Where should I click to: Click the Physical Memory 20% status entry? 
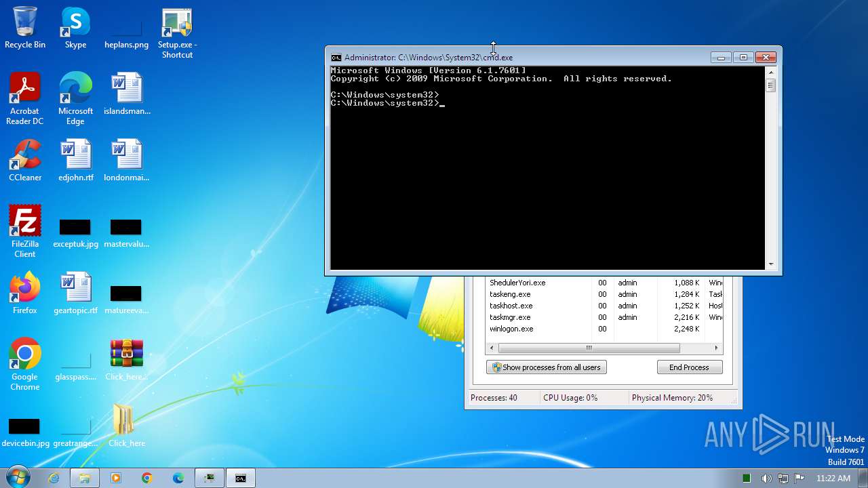click(x=672, y=398)
